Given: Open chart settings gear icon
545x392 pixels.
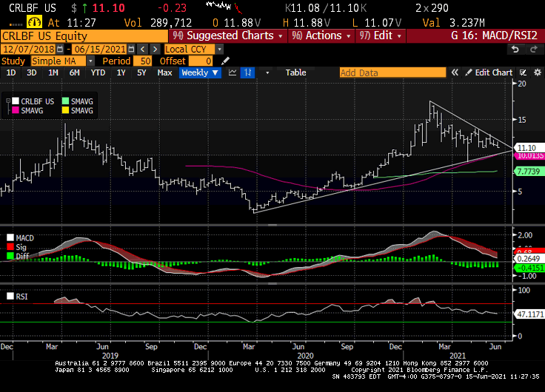Looking at the screenshot, I should 538,72.
